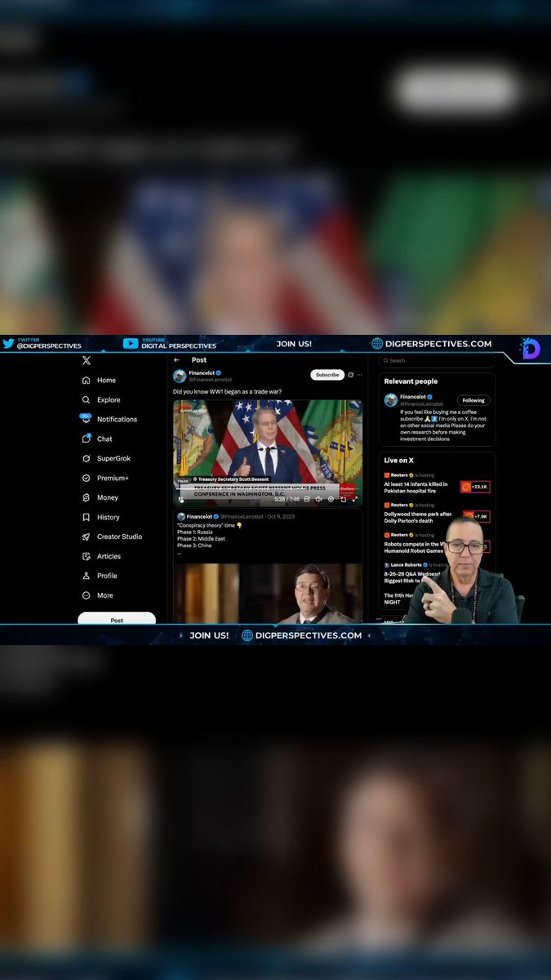This screenshot has width=551, height=980.
Task: Open Premium+ in the sidebar
Action: click(113, 479)
